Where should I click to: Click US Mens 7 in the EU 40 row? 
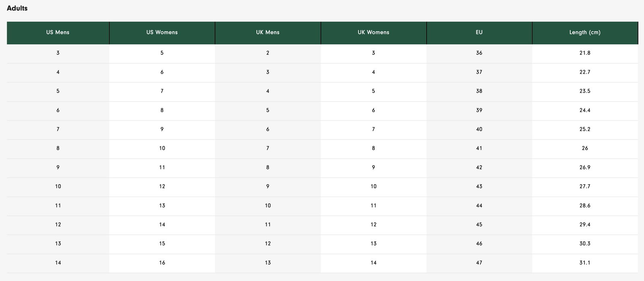tap(58, 129)
